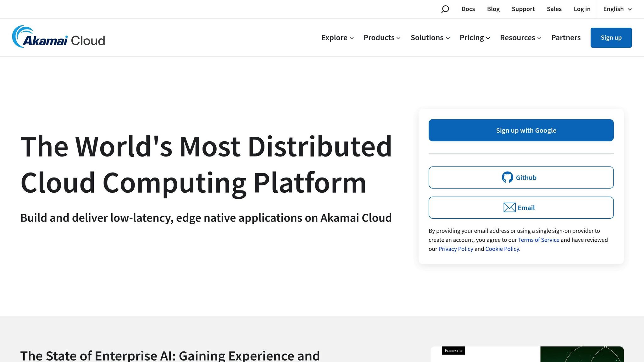This screenshot has height=362, width=644.
Task: Open the Docs page
Action: coord(468,9)
